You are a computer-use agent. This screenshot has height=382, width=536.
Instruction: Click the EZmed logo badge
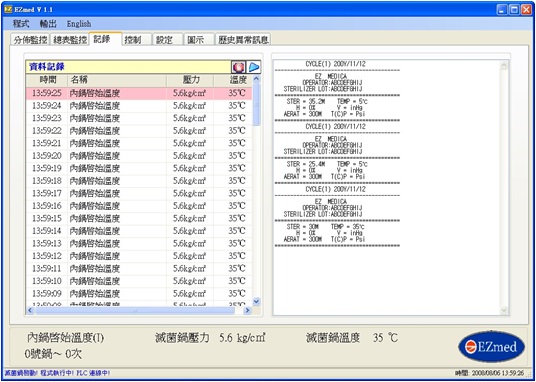click(x=491, y=347)
